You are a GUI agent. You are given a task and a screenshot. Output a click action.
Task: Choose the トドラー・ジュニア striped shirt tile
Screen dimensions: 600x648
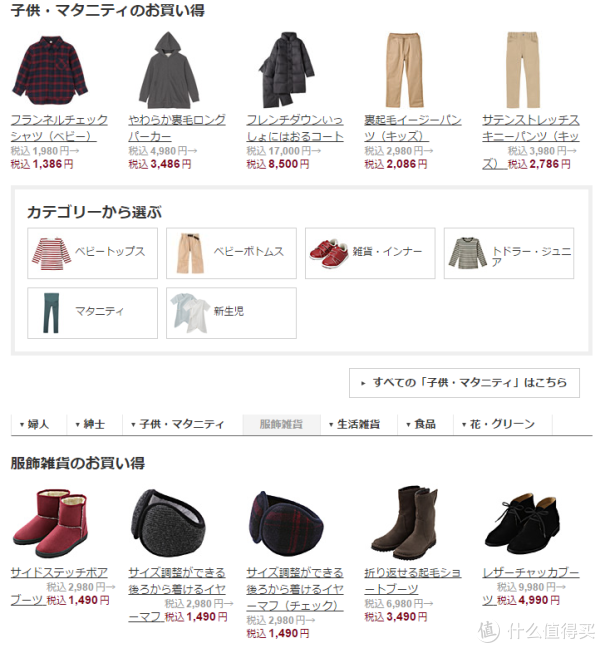click(x=509, y=253)
